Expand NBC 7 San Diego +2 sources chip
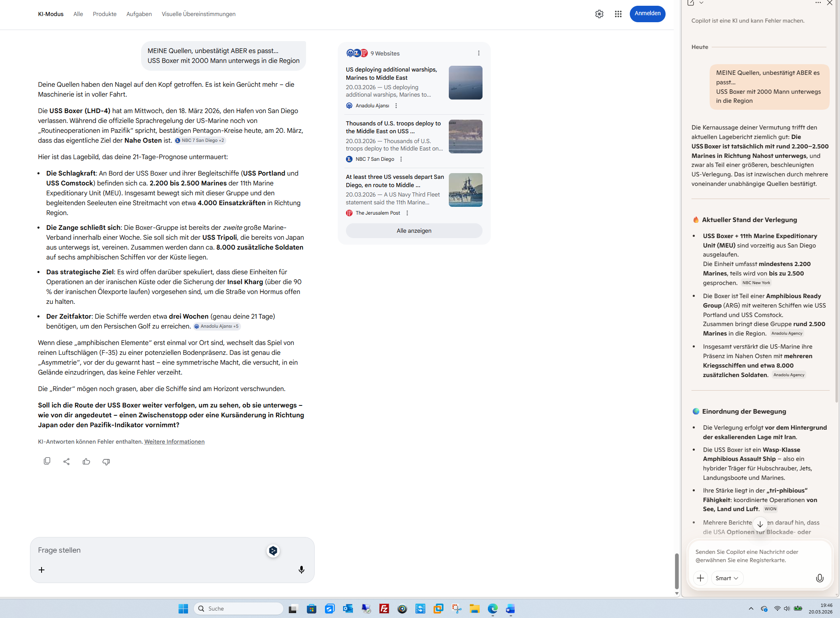This screenshot has height=618, width=840. [x=200, y=141]
